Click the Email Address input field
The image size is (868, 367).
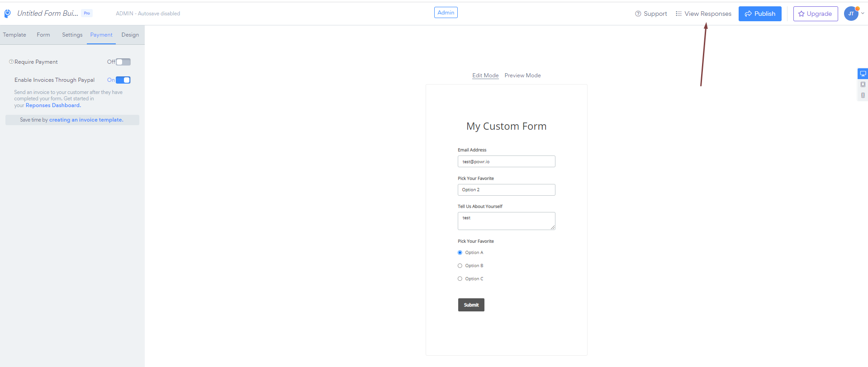506,161
